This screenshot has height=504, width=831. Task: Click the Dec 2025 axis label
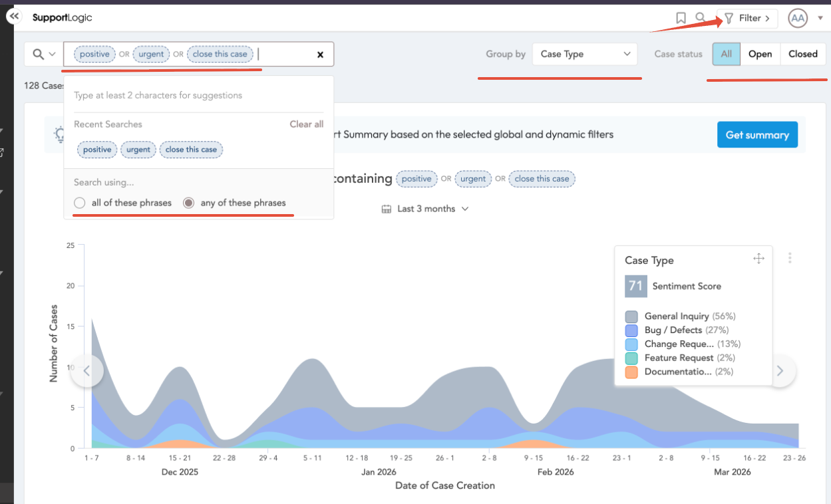click(x=180, y=472)
